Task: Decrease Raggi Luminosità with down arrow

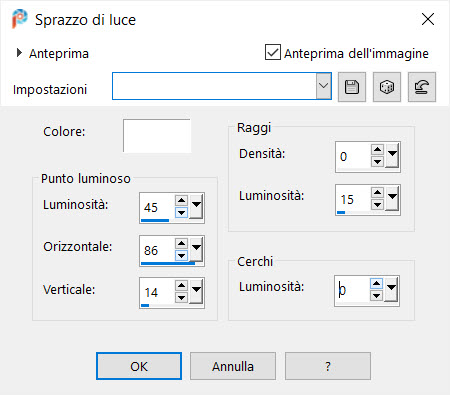Action: click(377, 205)
